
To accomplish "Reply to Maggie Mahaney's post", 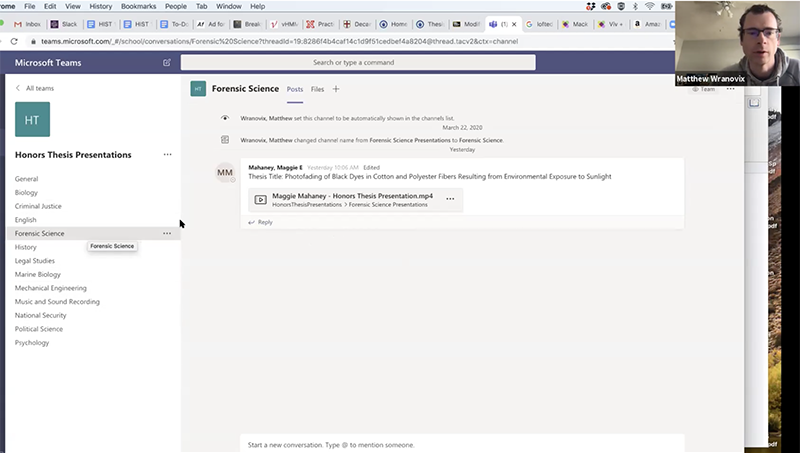I will [x=261, y=222].
